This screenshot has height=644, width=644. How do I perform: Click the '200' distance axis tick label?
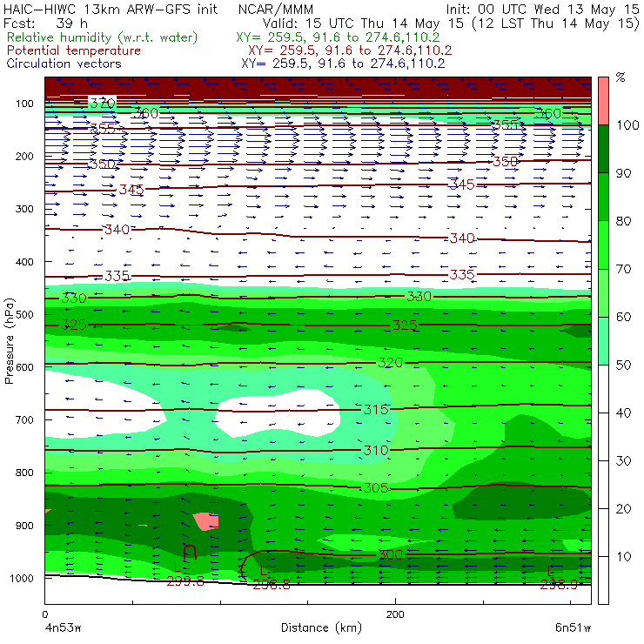pyautogui.click(x=395, y=614)
